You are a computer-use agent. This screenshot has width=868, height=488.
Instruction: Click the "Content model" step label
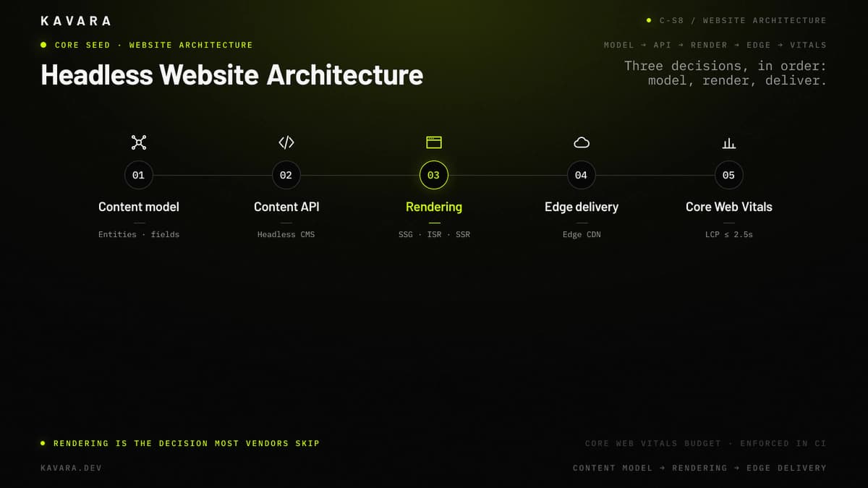139,207
